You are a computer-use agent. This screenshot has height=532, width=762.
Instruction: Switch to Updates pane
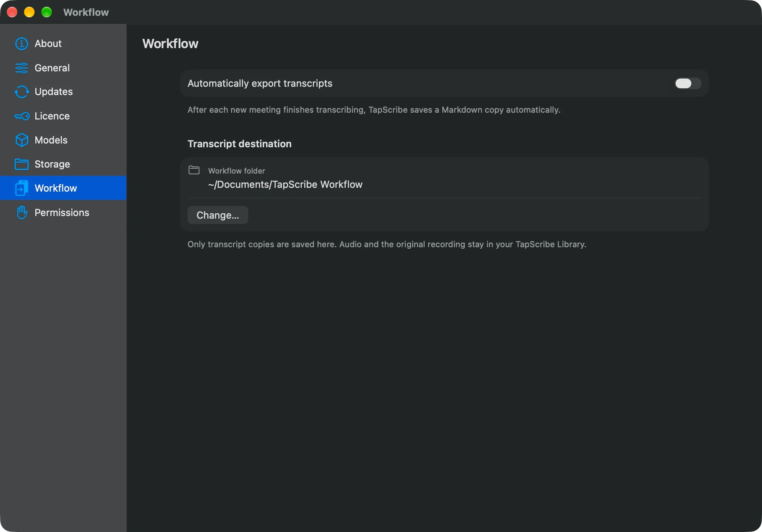click(63, 92)
